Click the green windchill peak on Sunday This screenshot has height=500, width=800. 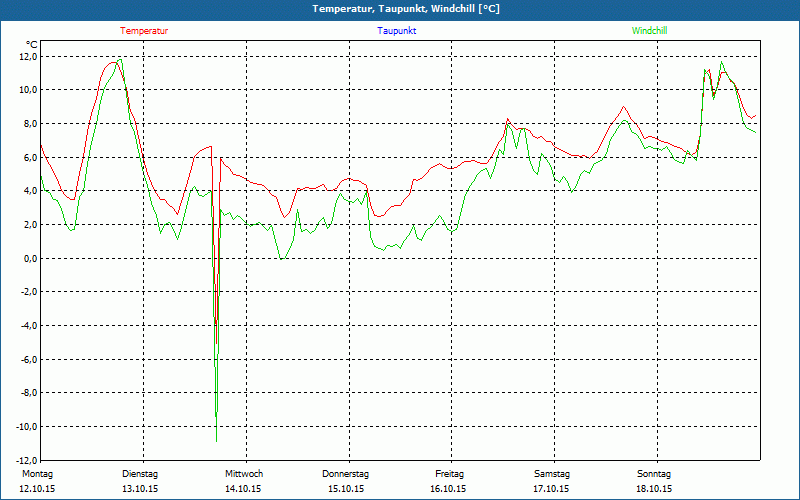tap(721, 62)
